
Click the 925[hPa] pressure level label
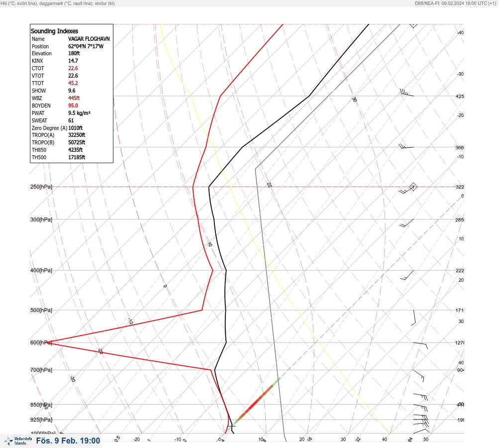pos(41,420)
